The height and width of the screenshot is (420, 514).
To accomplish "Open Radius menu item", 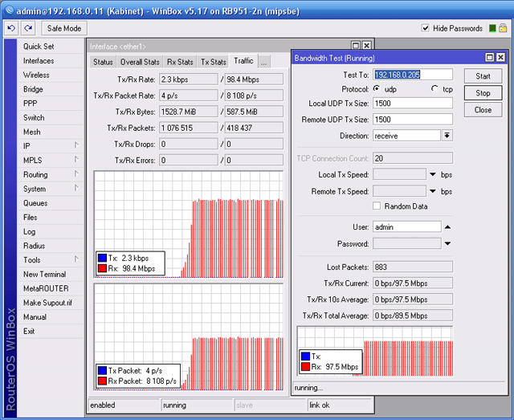I will (51, 246).
